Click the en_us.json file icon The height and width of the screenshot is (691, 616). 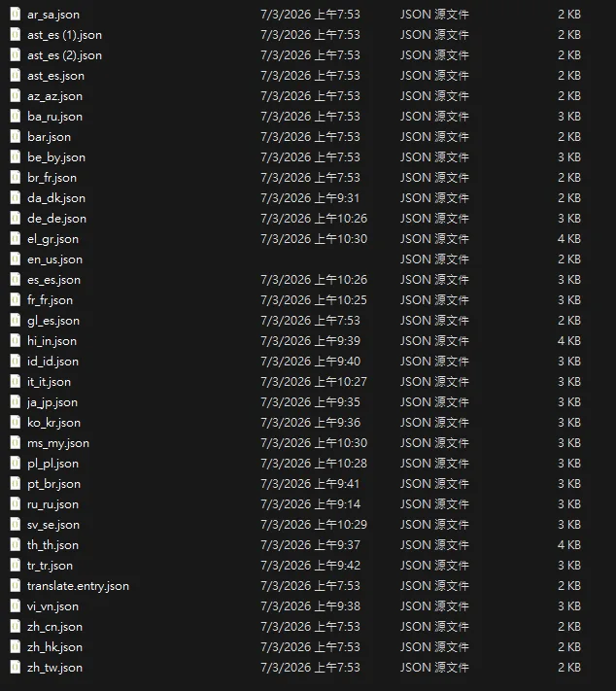[16, 259]
